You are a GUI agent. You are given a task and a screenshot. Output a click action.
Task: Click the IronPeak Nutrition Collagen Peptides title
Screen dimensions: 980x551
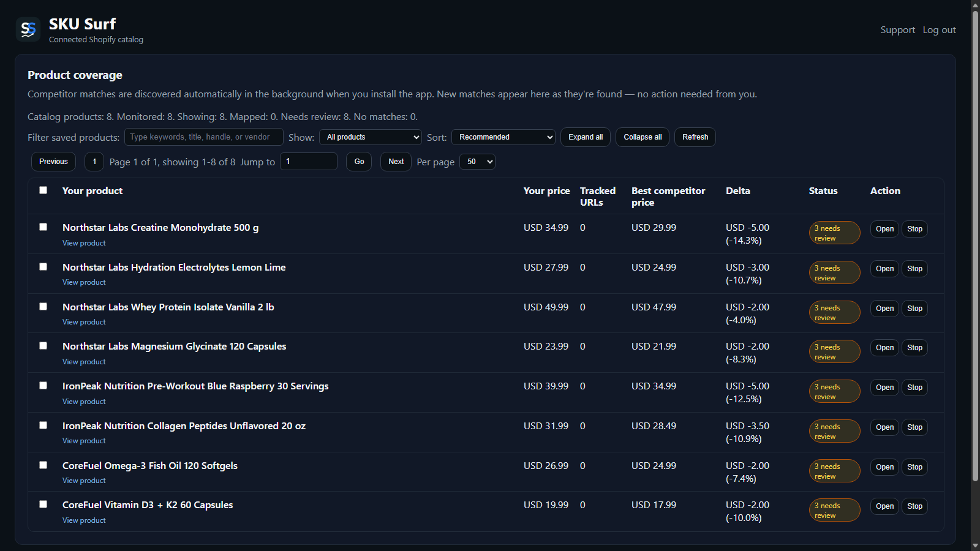184,426
